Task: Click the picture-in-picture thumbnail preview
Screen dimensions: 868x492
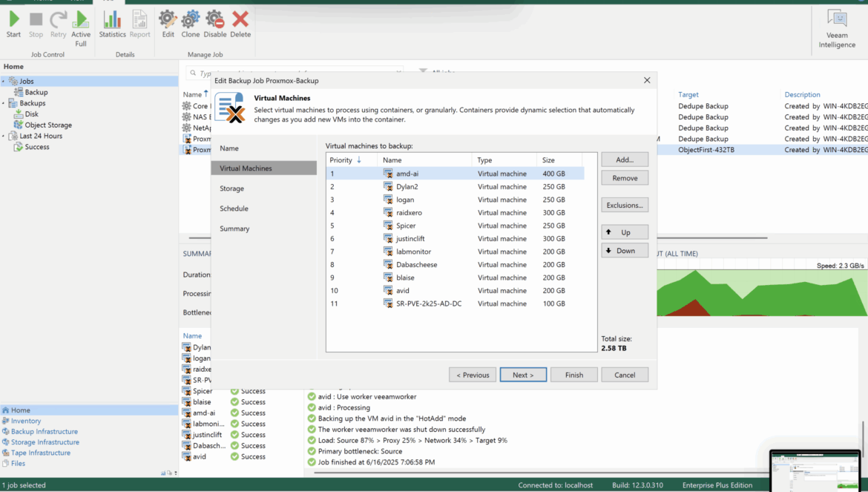Action: pos(815,470)
